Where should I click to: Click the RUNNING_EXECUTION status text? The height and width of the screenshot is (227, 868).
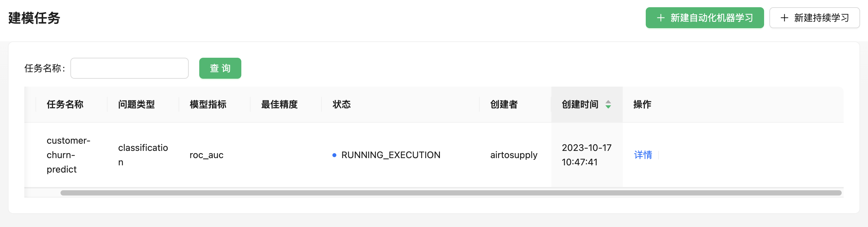tap(391, 155)
